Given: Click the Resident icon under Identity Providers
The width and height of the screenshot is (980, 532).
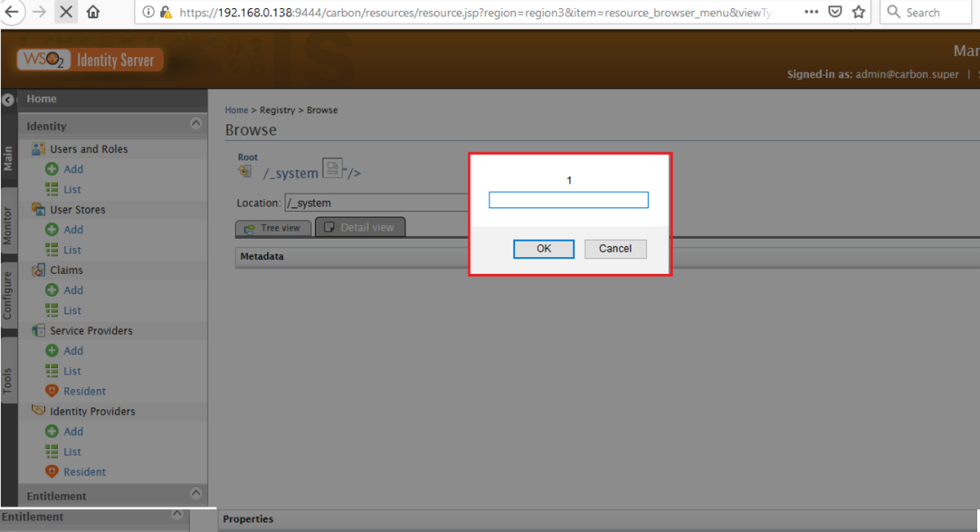Looking at the screenshot, I should (52, 471).
